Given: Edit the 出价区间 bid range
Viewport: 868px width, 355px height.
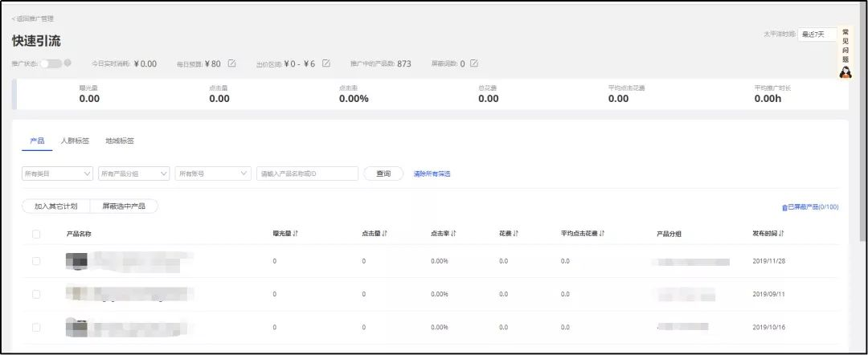Looking at the screenshot, I should pos(326,63).
